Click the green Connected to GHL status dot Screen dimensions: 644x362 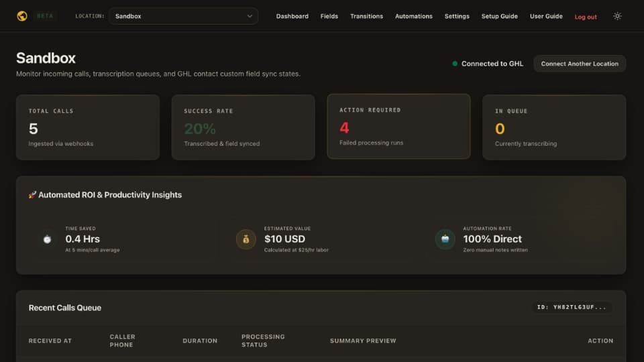click(x=455, y=64)
